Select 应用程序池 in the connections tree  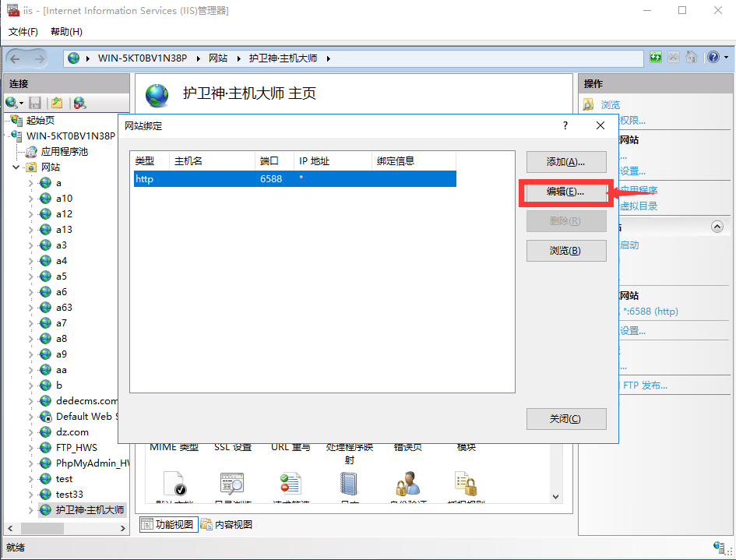click(x=64, y=152)
